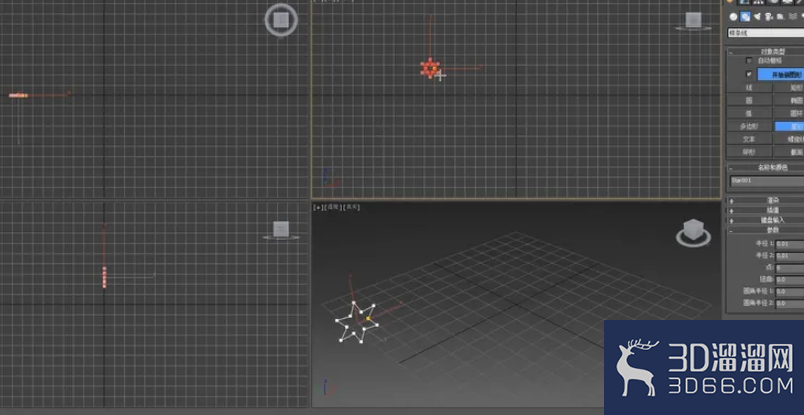
Task: Click the 半径 2 value field
Action: pos(790,256)
